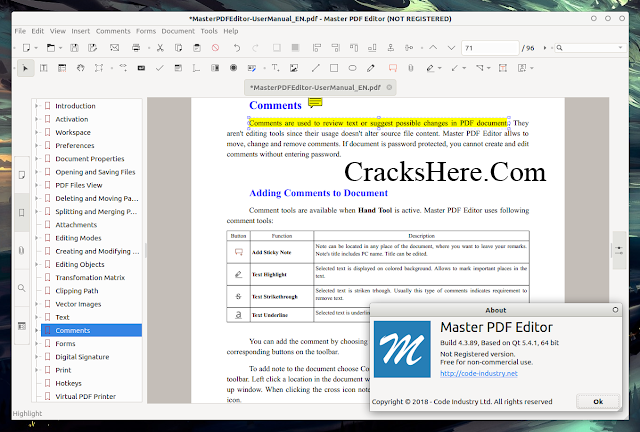Open the http://code-industry.net link
Viewport: 640px width, 432px height.
coord(479,373)
